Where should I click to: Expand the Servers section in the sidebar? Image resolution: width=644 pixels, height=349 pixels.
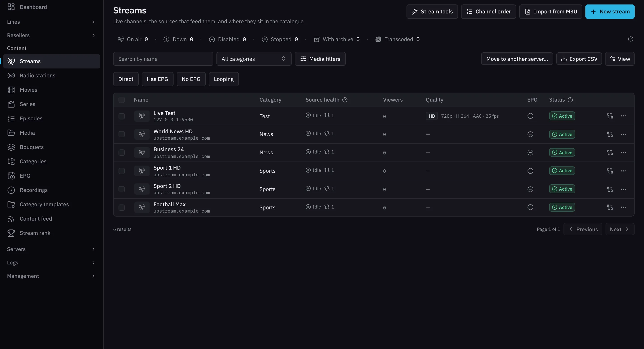[x=51, y=249]
